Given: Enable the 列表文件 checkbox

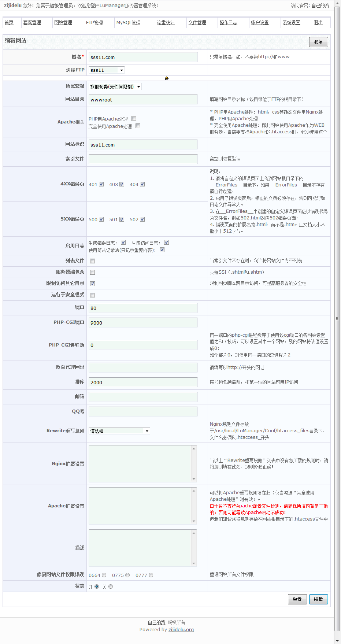Looking at the screenshot, I should point(93,261).
